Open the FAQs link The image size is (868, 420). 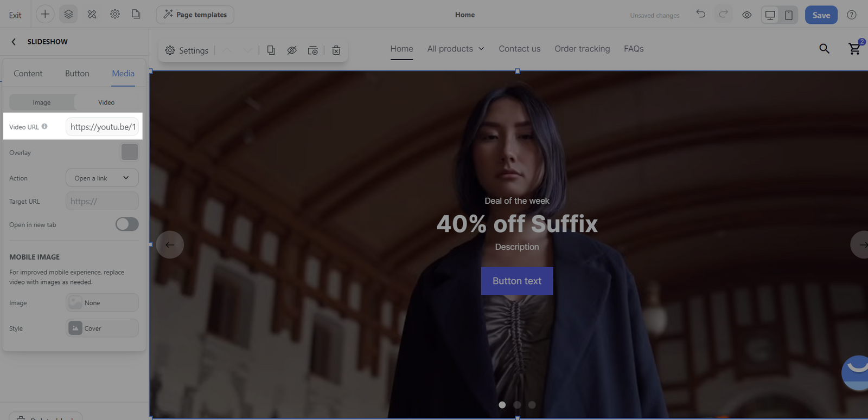(x=634, y=49)
